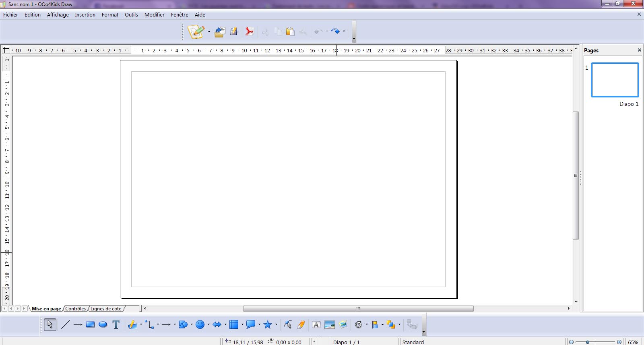Expand the Redo history dropdown
The height and width of the screenshot is (345, 644).
point(344,31)
